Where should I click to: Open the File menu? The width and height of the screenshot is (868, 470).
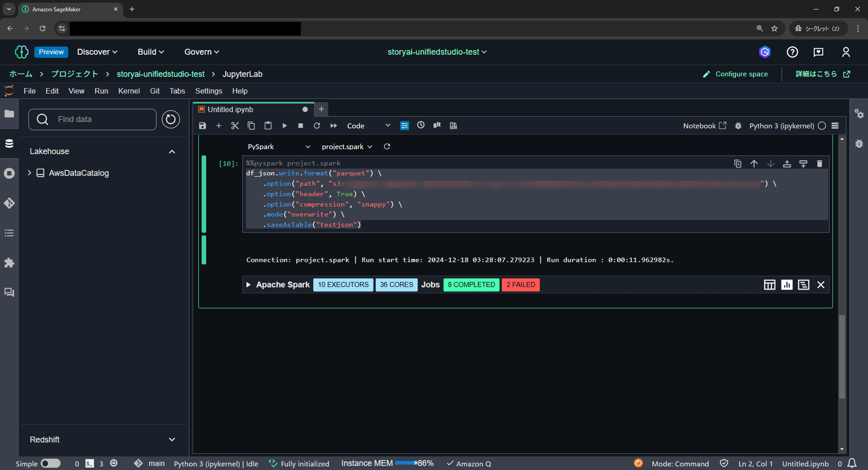tap(29, 91)
